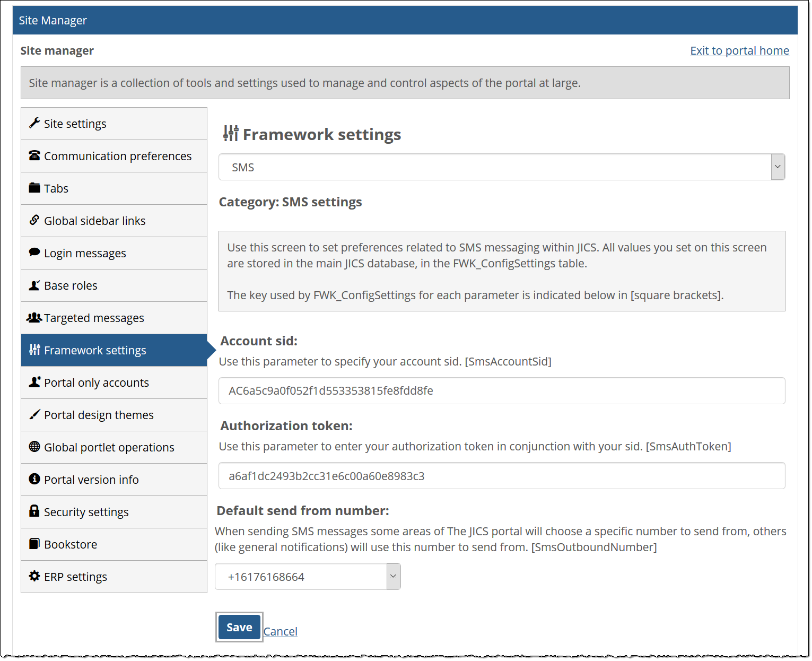Click the person icon beside Base roles
The height and width of the screenshot is (661, 812).
tap(34, 285)
